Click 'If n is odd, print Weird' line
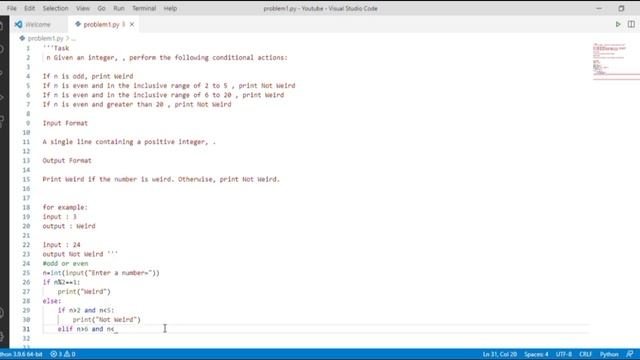Viewport: 640px width, 360px height. pyautogui.click(x=88, y=76)
